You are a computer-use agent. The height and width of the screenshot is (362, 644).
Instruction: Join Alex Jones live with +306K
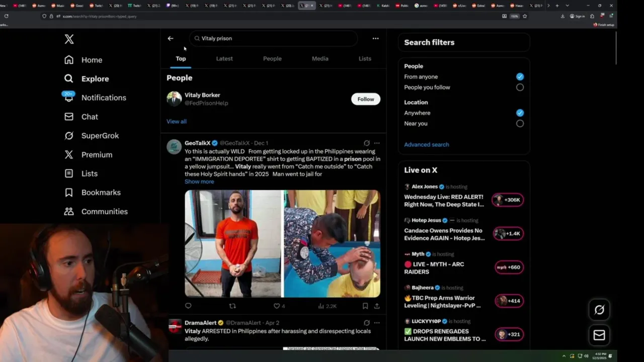pos(508,200)
